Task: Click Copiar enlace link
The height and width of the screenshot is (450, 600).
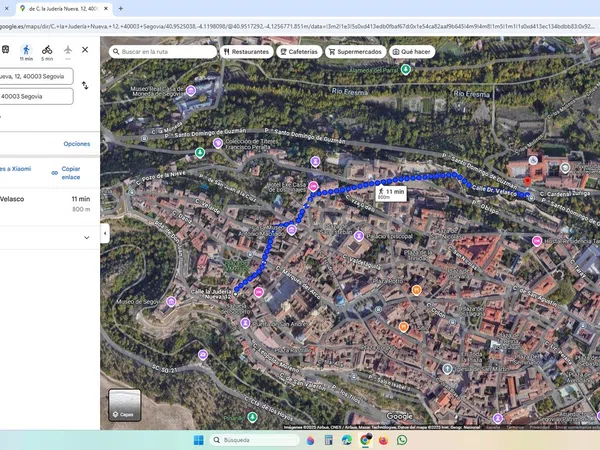Action: [x=67, y=173]
